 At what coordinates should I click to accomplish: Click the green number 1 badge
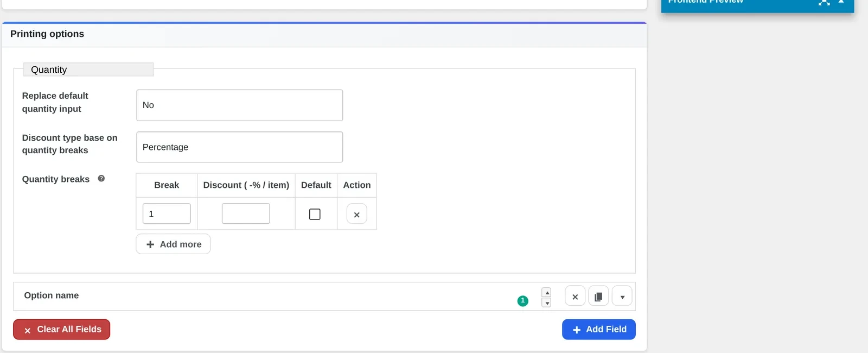pyautogui.click(x=523, y=300)
